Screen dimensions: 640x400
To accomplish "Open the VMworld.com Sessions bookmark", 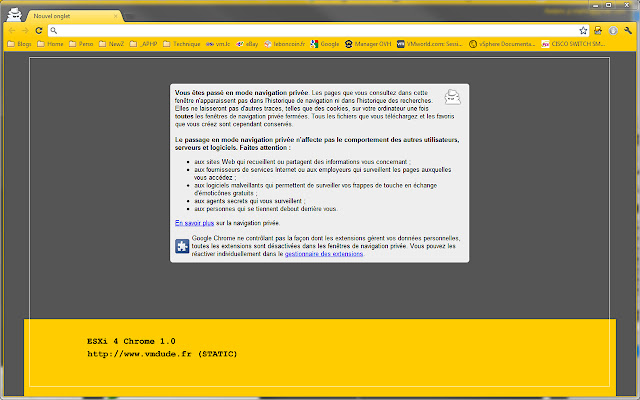I will pos(430,44).
